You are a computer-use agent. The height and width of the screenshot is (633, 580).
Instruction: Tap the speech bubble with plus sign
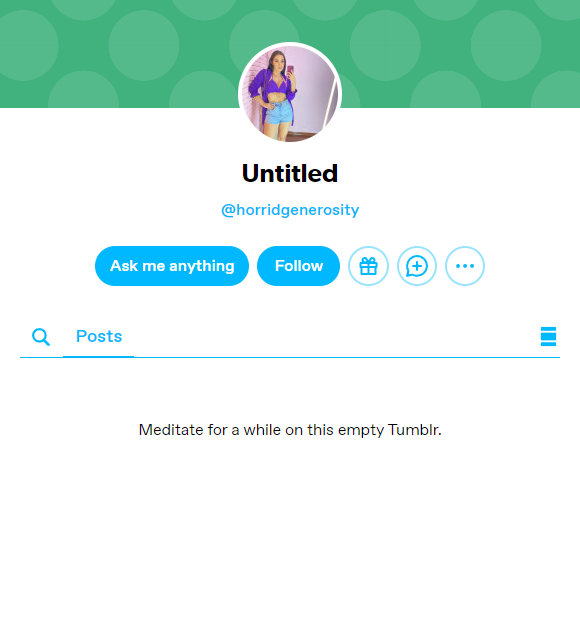tap(417, 266)
